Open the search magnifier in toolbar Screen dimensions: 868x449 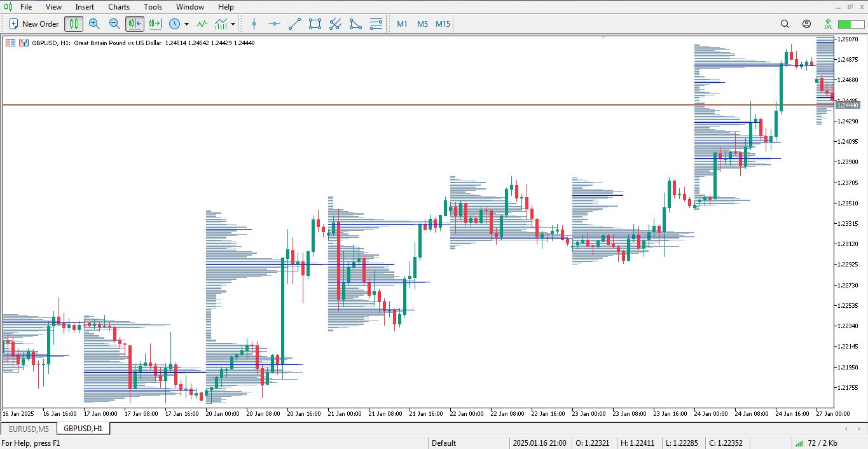coord(785,24)
